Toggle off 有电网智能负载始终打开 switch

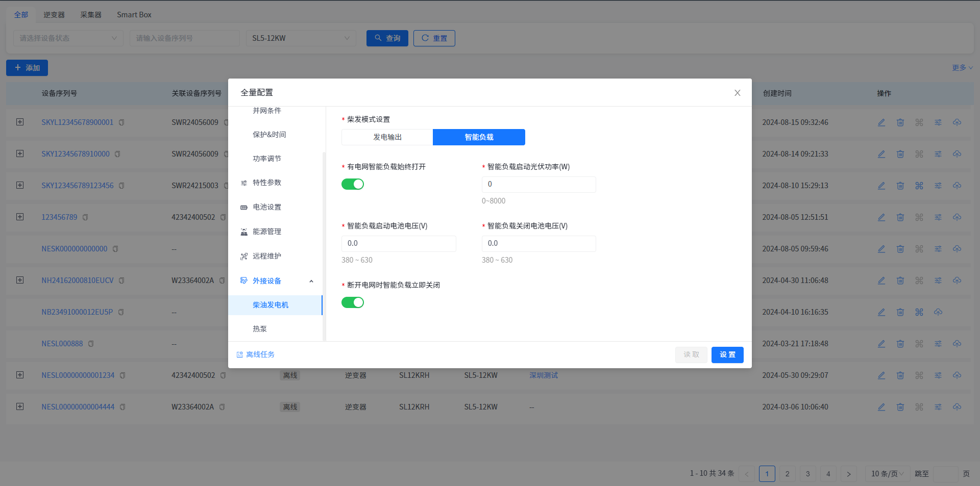click(x=352, y=184)
